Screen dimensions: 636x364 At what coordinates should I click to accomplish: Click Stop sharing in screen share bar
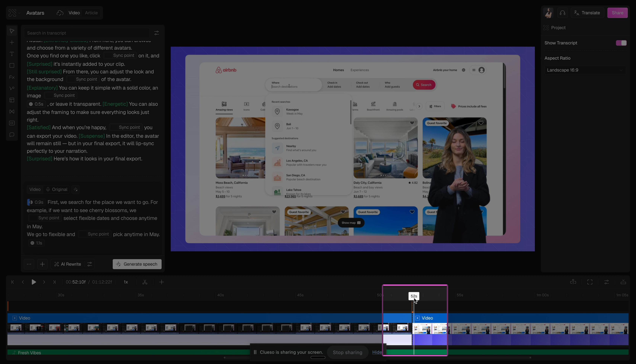click(348, 352)
